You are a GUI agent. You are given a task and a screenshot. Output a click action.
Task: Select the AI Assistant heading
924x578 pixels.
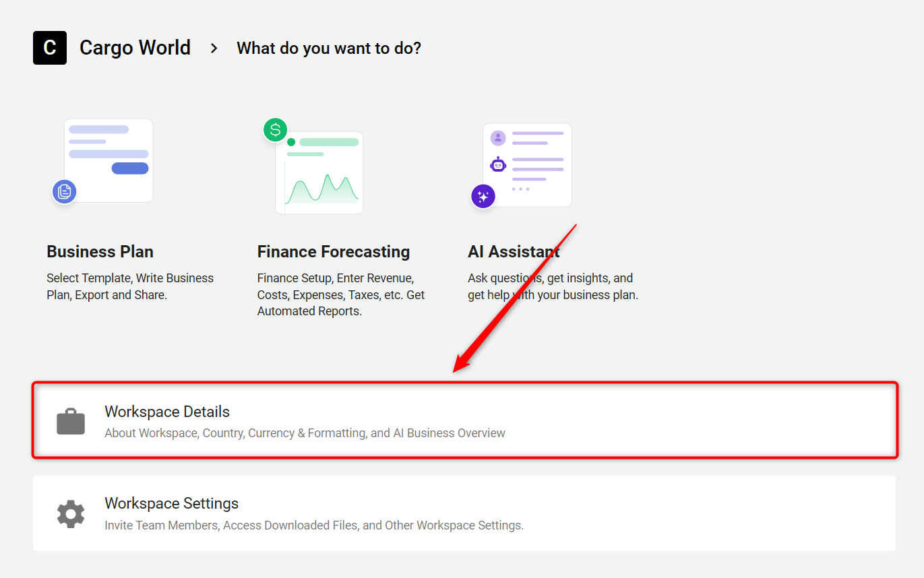[x=514, y=252]
